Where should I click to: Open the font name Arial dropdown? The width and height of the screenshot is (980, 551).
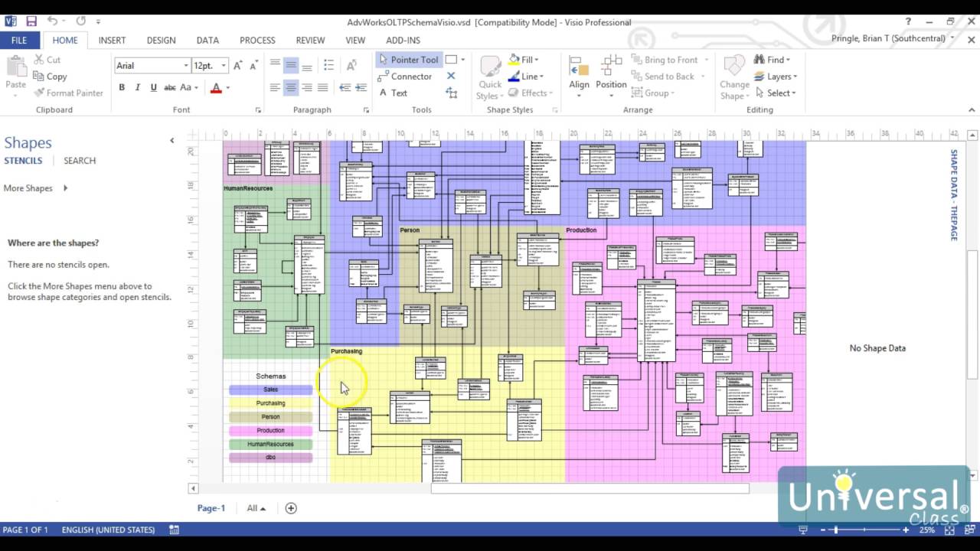click(x=185, y=66)
